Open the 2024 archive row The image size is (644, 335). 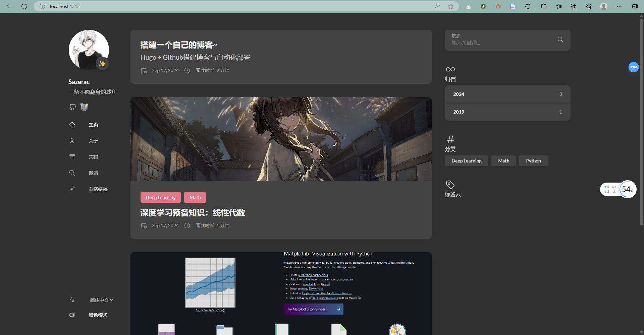[508, 94]
